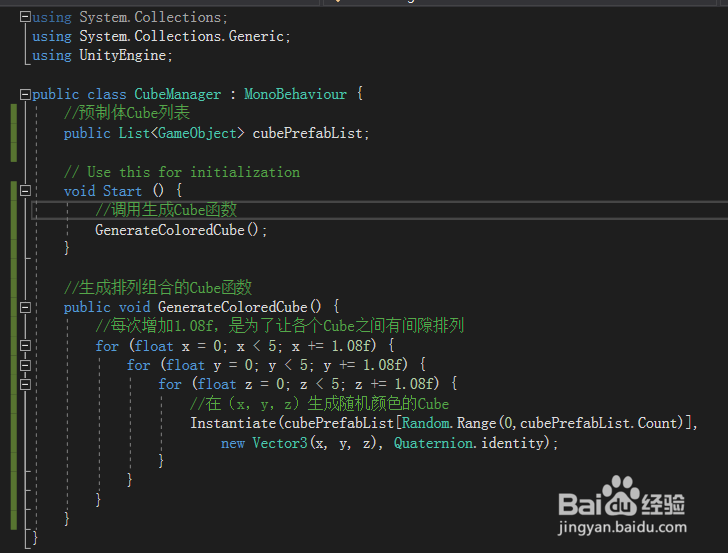Click the '//每次增加1.08f' comment line
The height and width of the screenshot is (553, 728).
(x=280, y=326)
